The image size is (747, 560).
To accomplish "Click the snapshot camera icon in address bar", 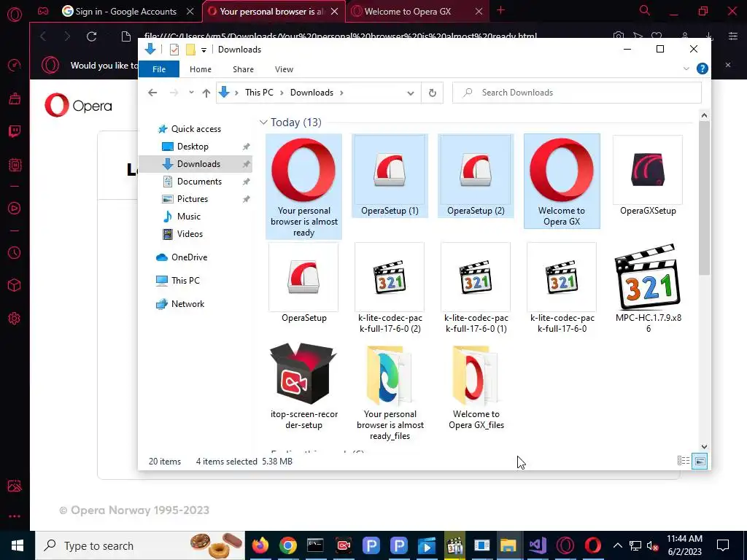I will point(619,36).
